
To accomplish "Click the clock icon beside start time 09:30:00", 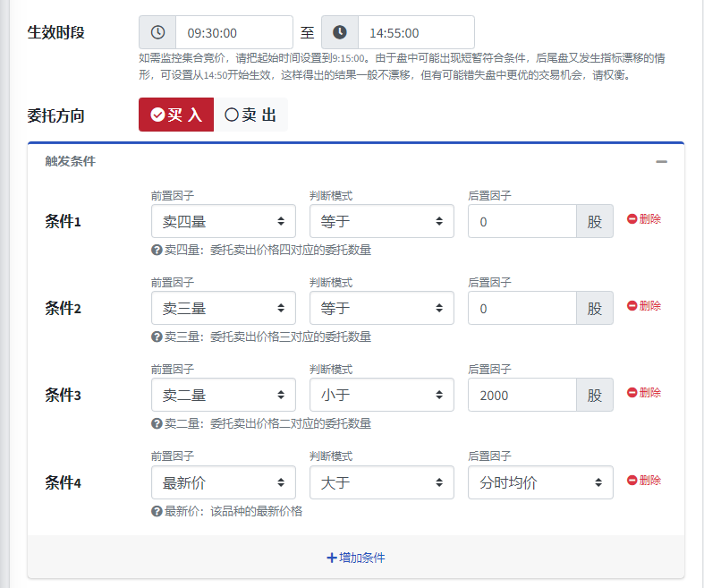I will pos(157,32).
